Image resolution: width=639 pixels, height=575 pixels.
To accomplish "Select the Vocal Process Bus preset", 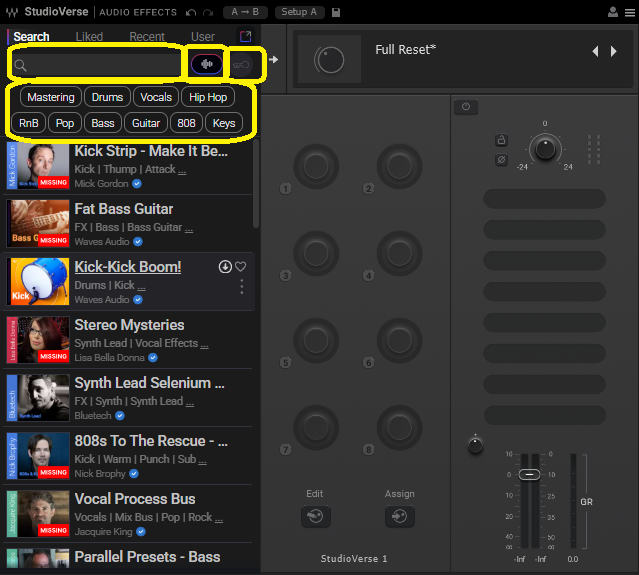I will [134, 499].
